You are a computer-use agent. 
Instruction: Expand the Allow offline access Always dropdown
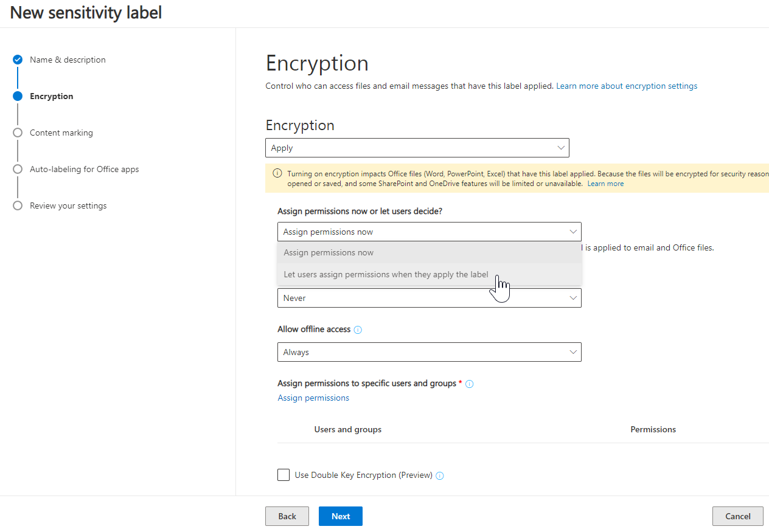429,352
